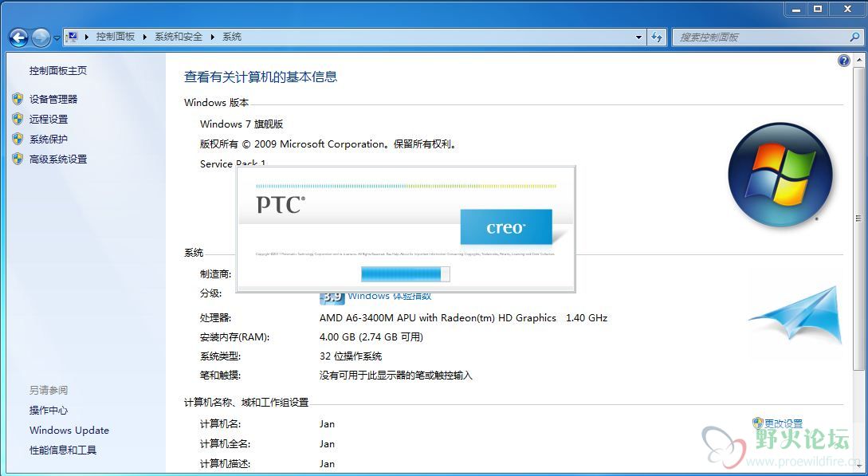Expand arrow after 控制面板 breadcrumb
The height and width of the screenshot is (476, 868).
tap(144, 37)
